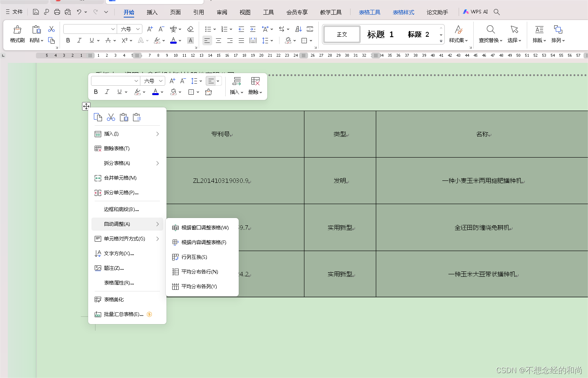Screen dimensions: 588x378
Task: Click the WPS AI button
Action: click(x=475, y=12)
